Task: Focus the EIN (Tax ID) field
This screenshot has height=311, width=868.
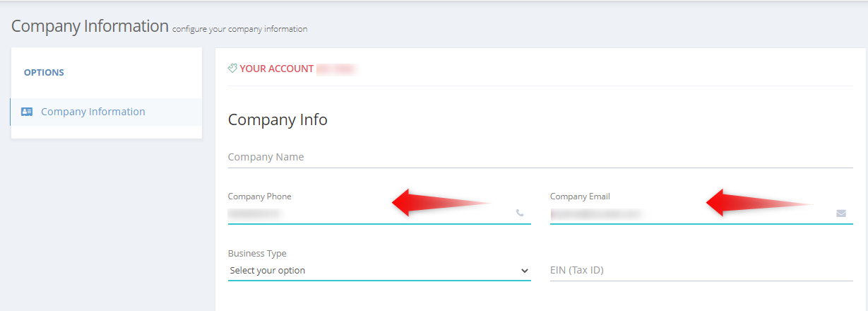Action: (701, 270)
